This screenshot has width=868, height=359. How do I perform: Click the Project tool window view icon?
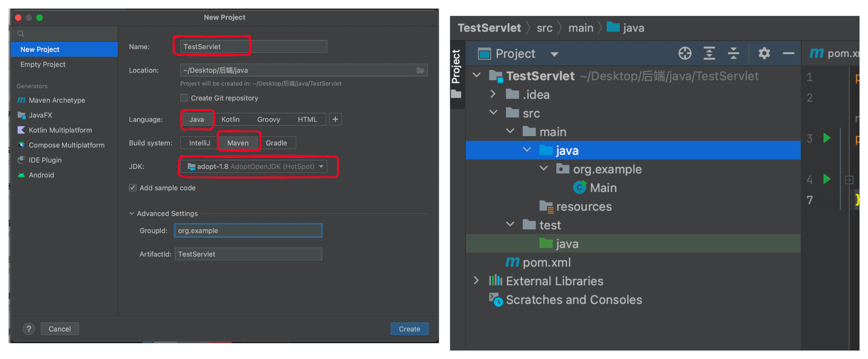coord(484,54)
